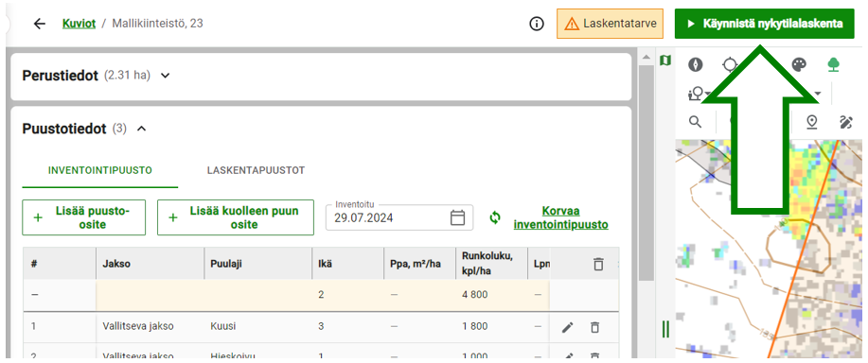Collapse the Puustotiedot section
Screen dimensions: 868x363
pyautogui.click(x=142, y=129)
